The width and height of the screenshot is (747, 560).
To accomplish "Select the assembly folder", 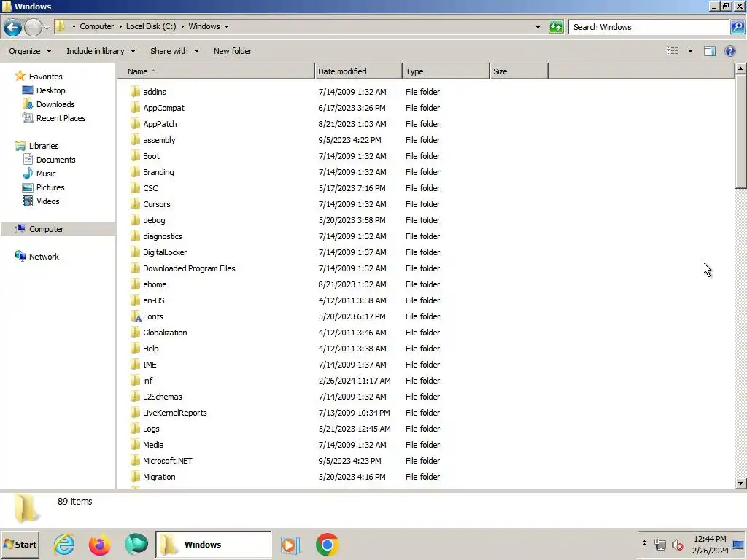I will [x=159, y=140].
